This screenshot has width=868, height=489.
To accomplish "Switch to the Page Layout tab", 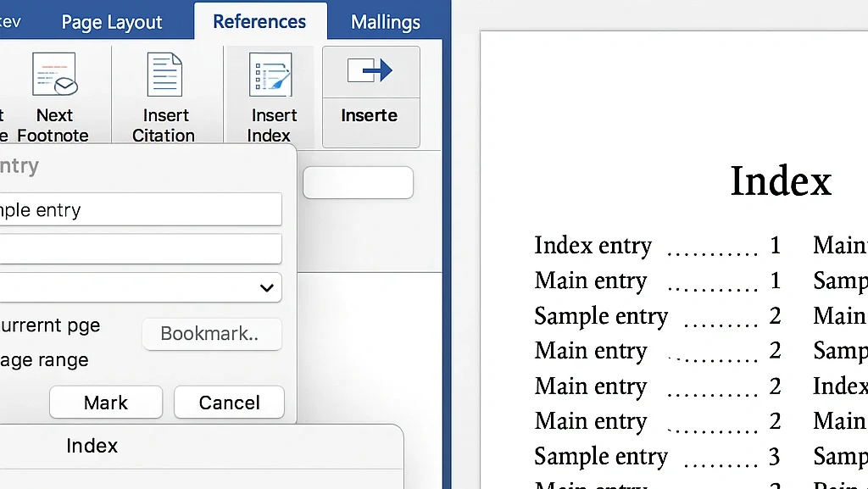I will (x=112, y=22).
